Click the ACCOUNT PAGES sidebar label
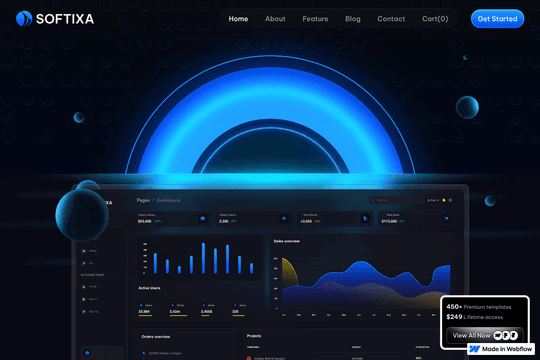This screenshot has width=540, height=360. click(92, 275)
